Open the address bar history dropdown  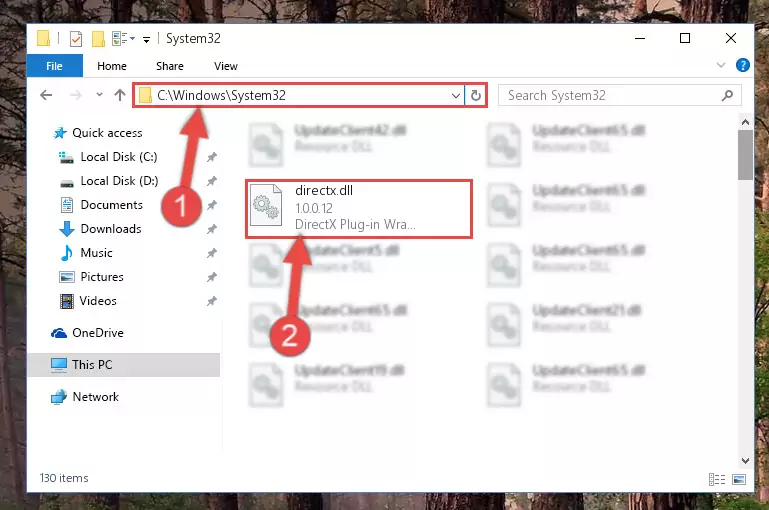(456, 96)
